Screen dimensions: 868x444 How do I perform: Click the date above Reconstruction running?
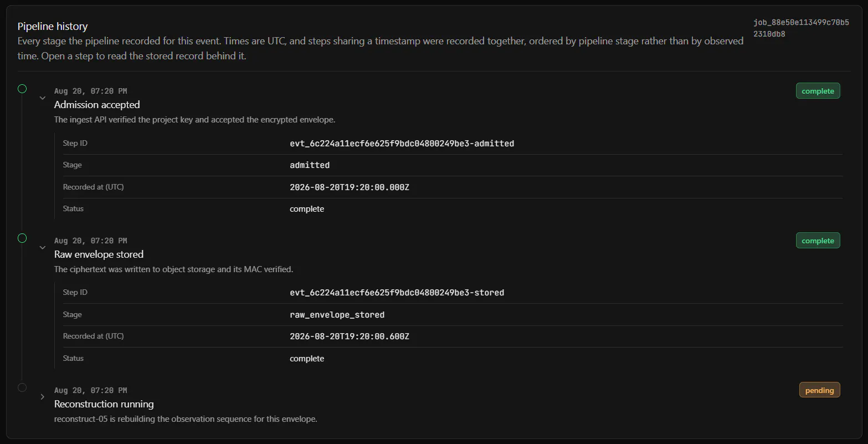coord(91,390)
